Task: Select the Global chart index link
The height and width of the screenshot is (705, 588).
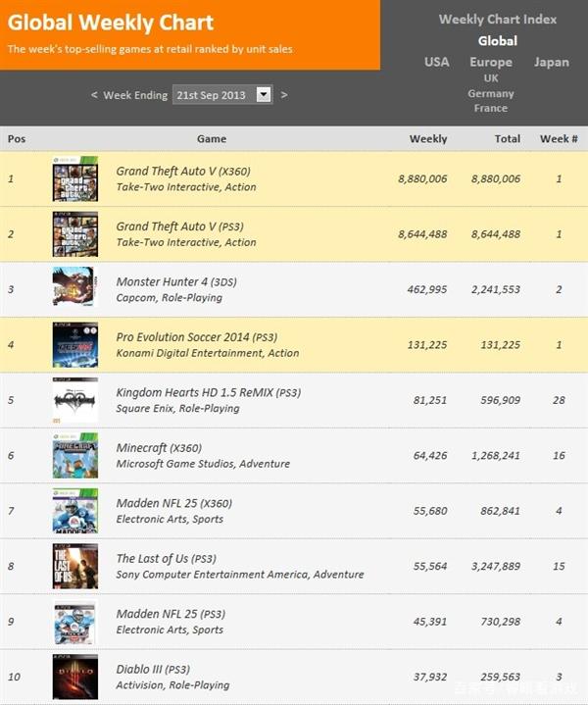Action: (x=497, y=41)
